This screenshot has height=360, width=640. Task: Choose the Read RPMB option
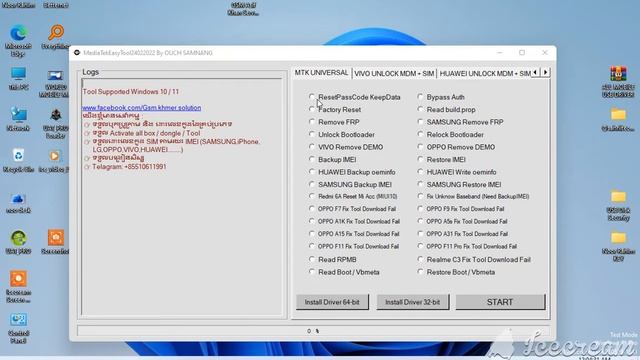coord(312,259)
